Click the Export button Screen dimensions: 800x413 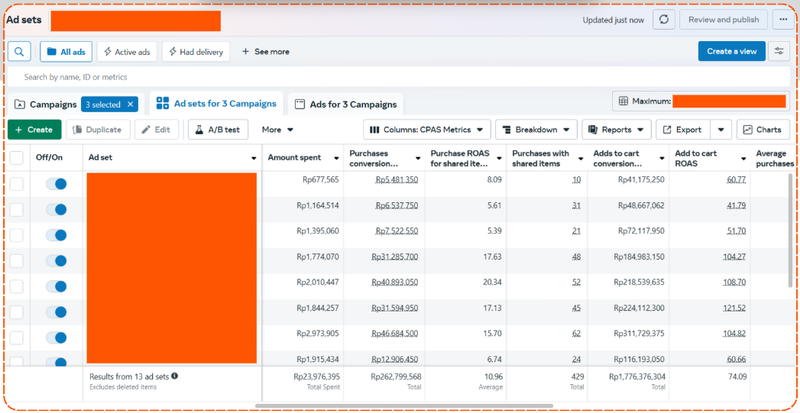tap(683, 130)
